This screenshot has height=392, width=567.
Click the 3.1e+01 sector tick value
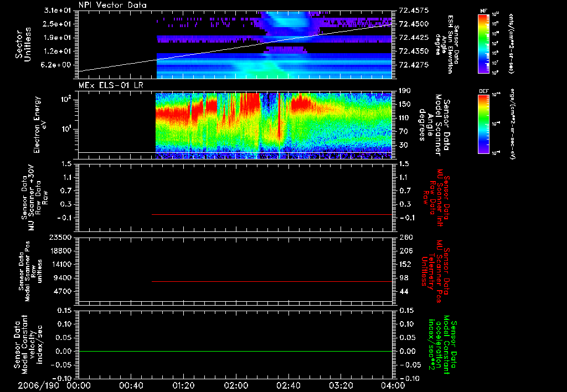coord(58,11)
